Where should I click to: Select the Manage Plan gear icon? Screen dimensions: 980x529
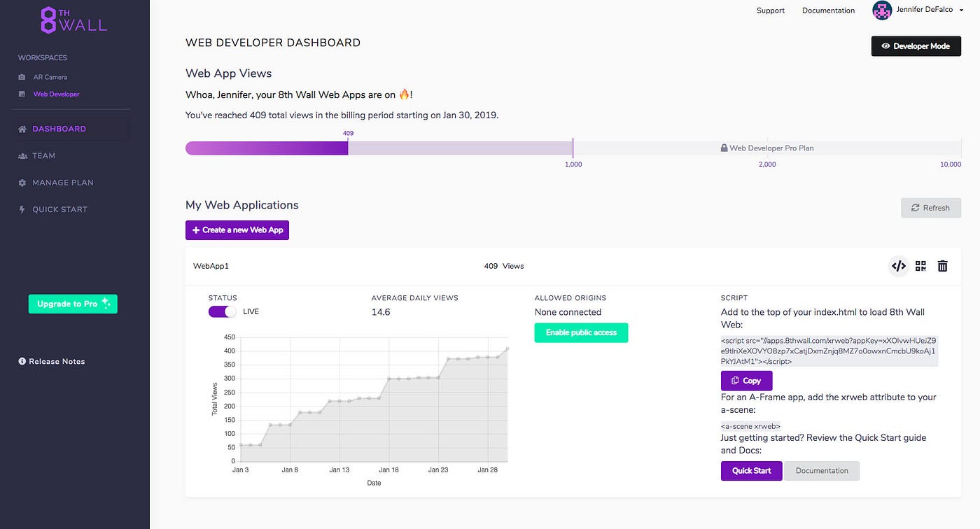coord(21,182)
